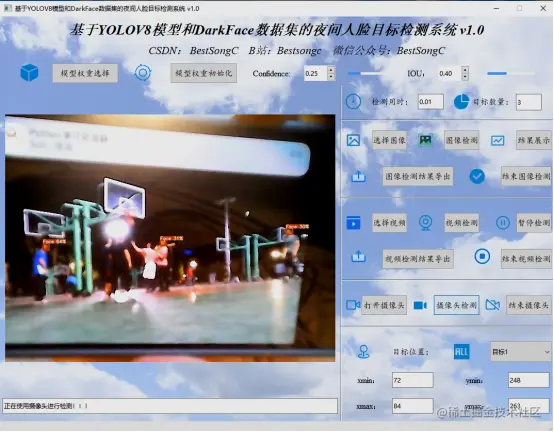
Task: Click the target position pin icon
Action: pos(364,351)
